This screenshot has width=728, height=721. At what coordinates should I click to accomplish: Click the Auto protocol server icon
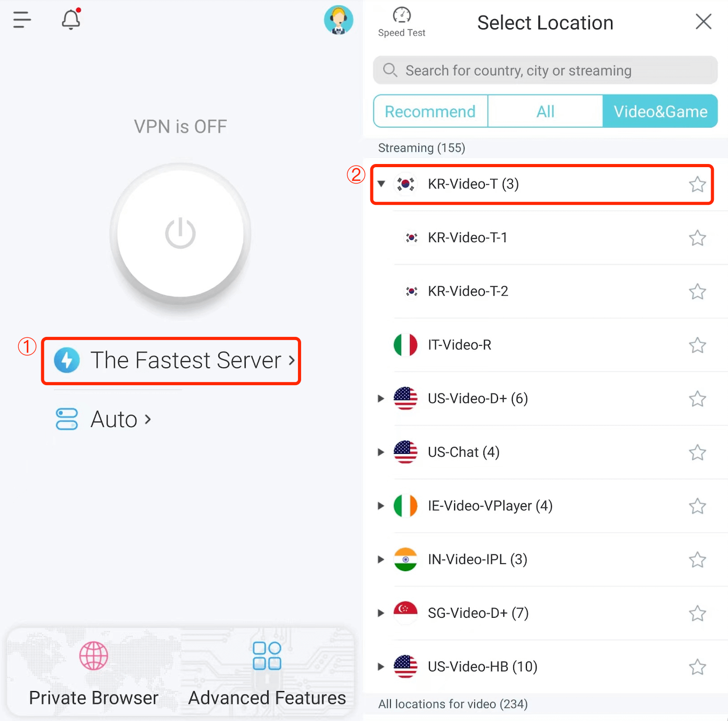[67, 419]
